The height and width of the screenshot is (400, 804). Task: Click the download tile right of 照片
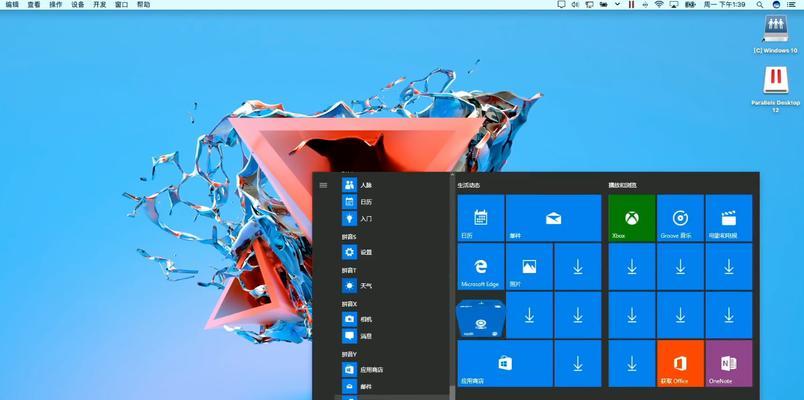(x=578, y=267)
